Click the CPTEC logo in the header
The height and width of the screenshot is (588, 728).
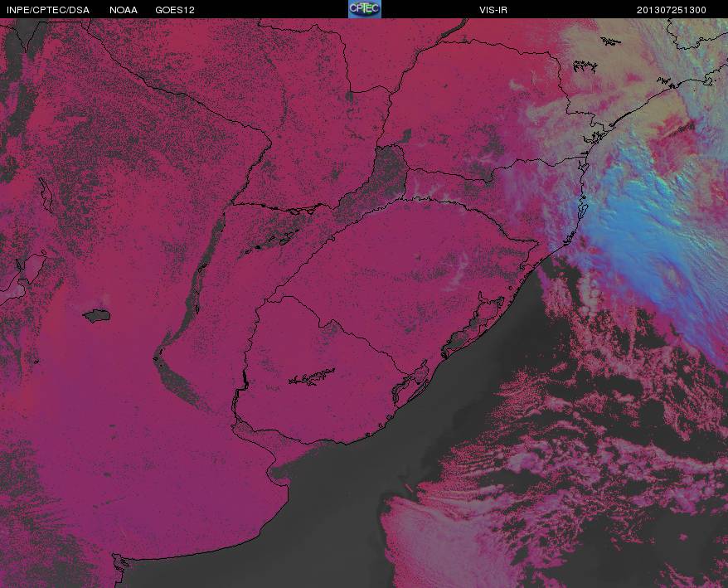coord(365,9)
